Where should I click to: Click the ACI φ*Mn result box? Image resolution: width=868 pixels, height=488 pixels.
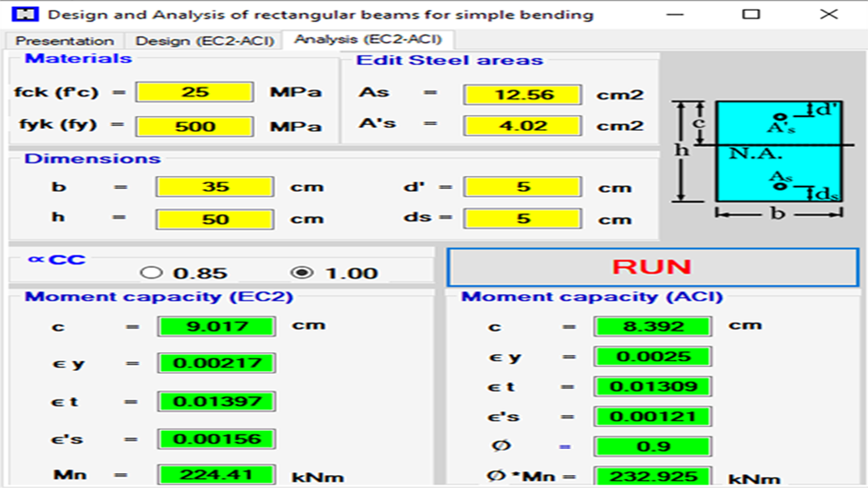[x=651, y=476]
